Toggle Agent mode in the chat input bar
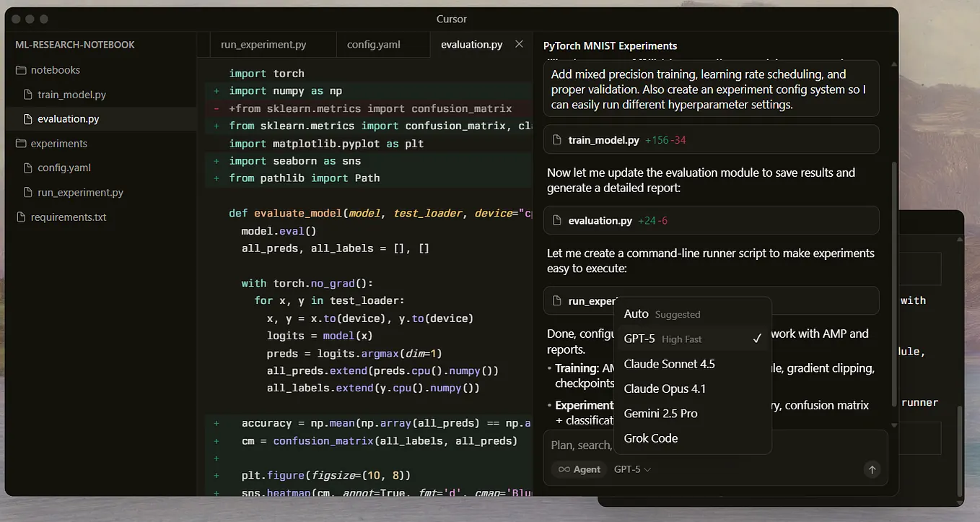Screen dimensions: 980x522 578,469
